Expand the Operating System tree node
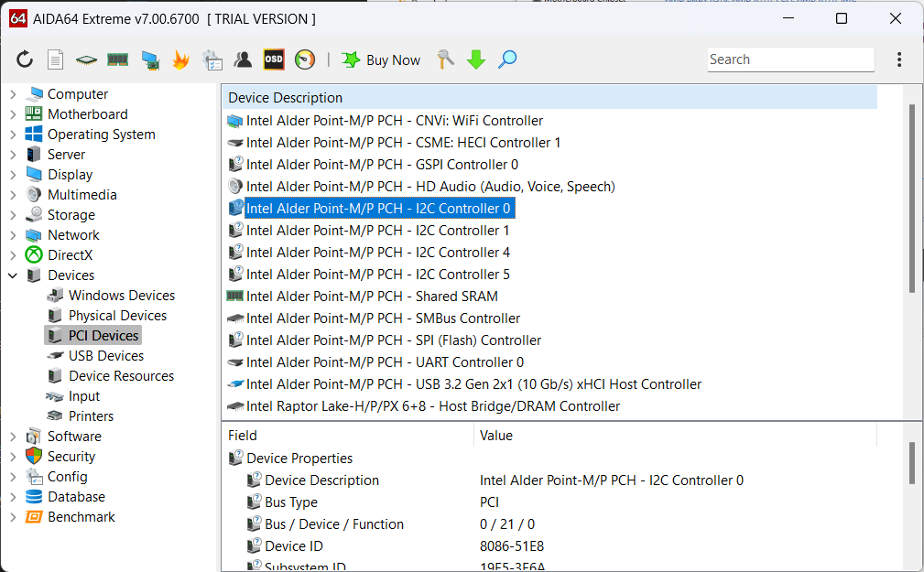 coord(13,135)
